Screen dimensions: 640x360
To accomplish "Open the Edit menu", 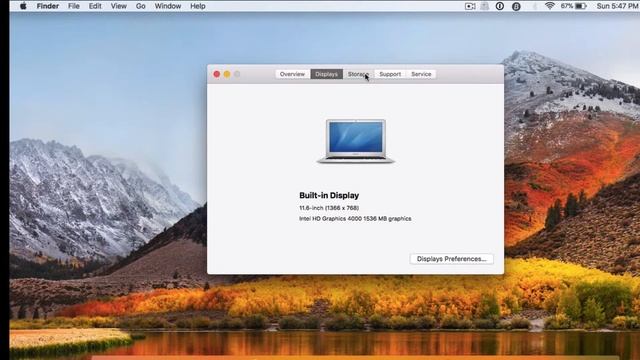I will click(95, 6).
